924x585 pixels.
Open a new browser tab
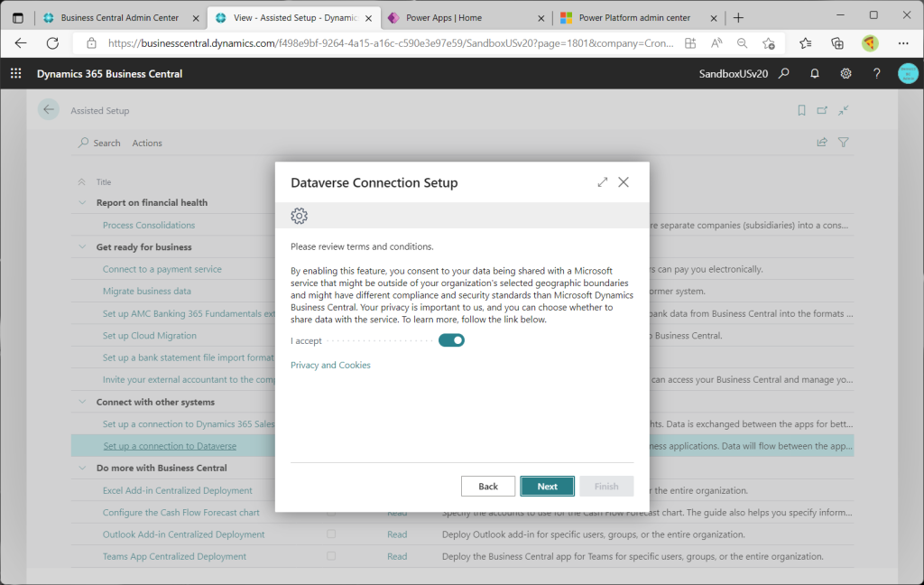tap(738, 18)
